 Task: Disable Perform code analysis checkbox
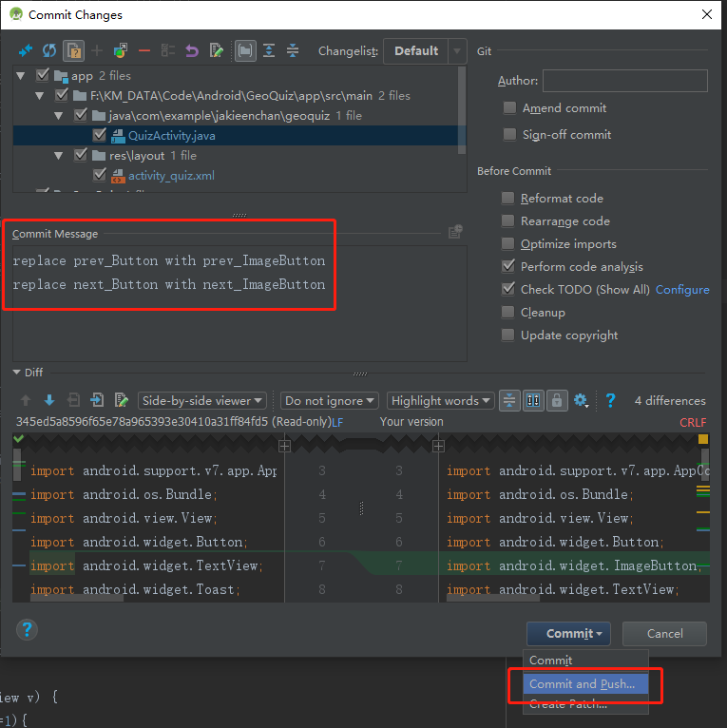click(507, 266)
